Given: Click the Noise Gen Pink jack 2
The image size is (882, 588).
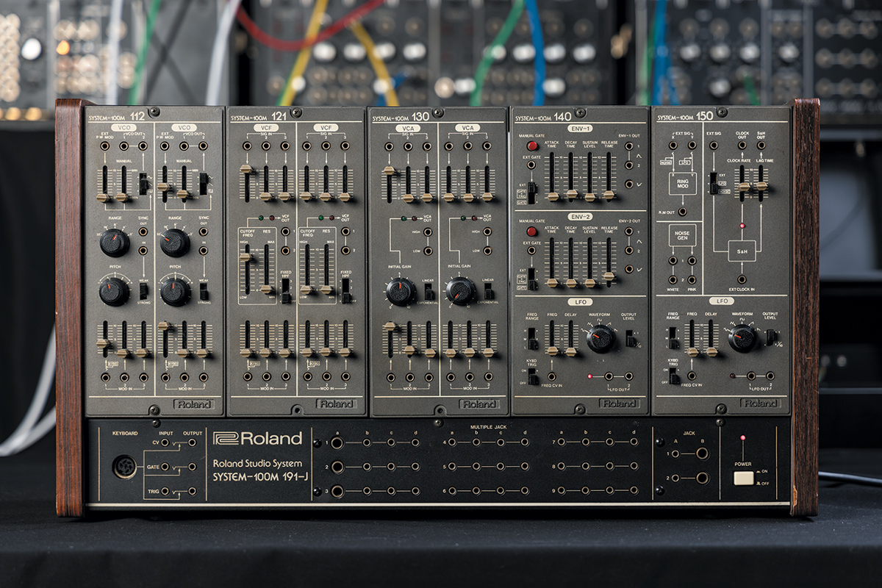Looking at the screenshot, I should pos(692,279).
